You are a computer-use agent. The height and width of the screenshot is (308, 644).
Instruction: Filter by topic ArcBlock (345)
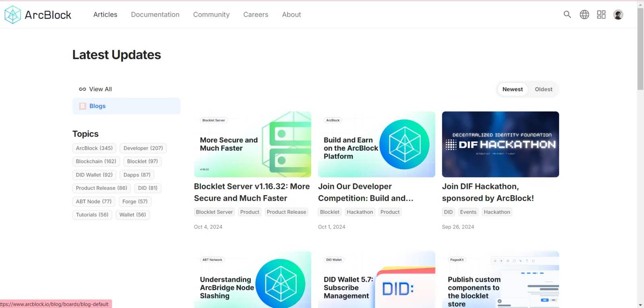(x=94, y=148)
